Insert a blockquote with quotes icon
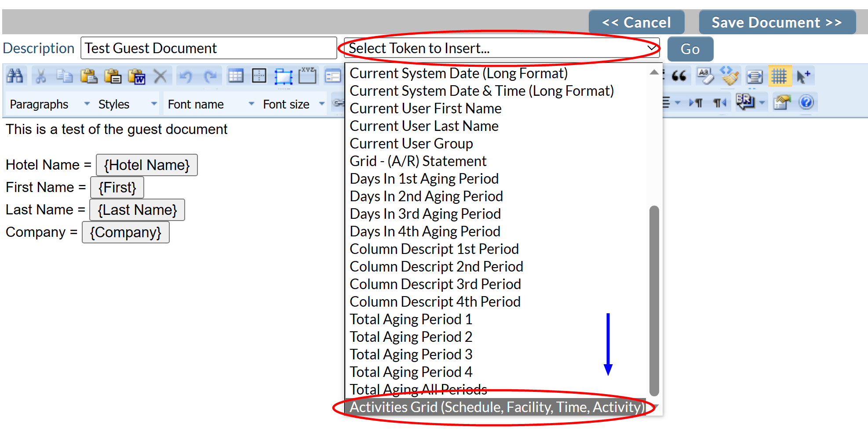Image resolution: width=868 pixels, height=431 pixels. [x=679, y=76]
